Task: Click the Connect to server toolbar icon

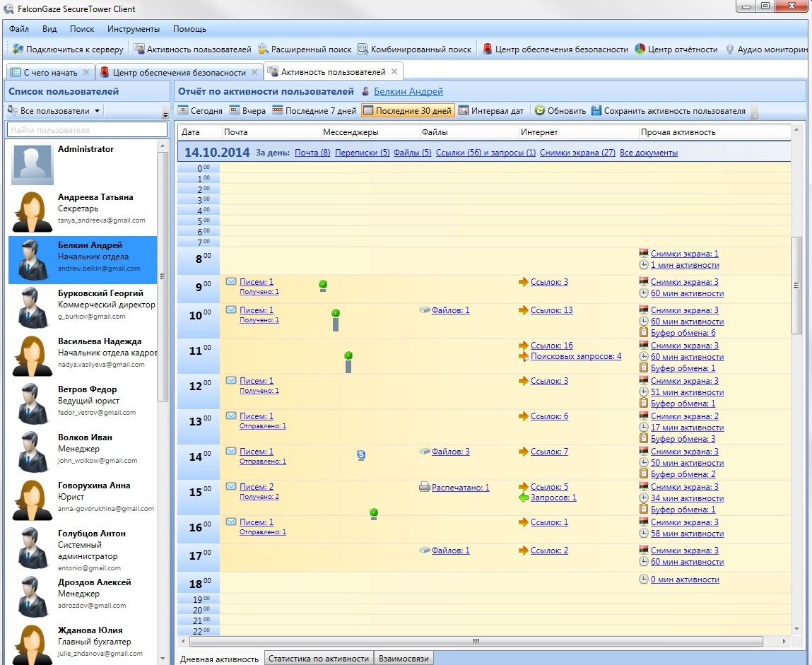Action: 18,49
